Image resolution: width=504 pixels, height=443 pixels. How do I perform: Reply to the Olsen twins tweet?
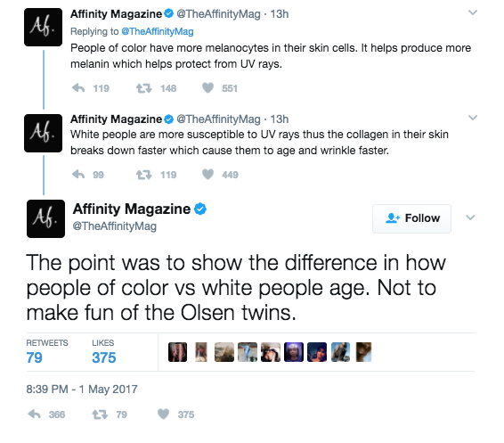pyautogui.click(x=35, y=414)
